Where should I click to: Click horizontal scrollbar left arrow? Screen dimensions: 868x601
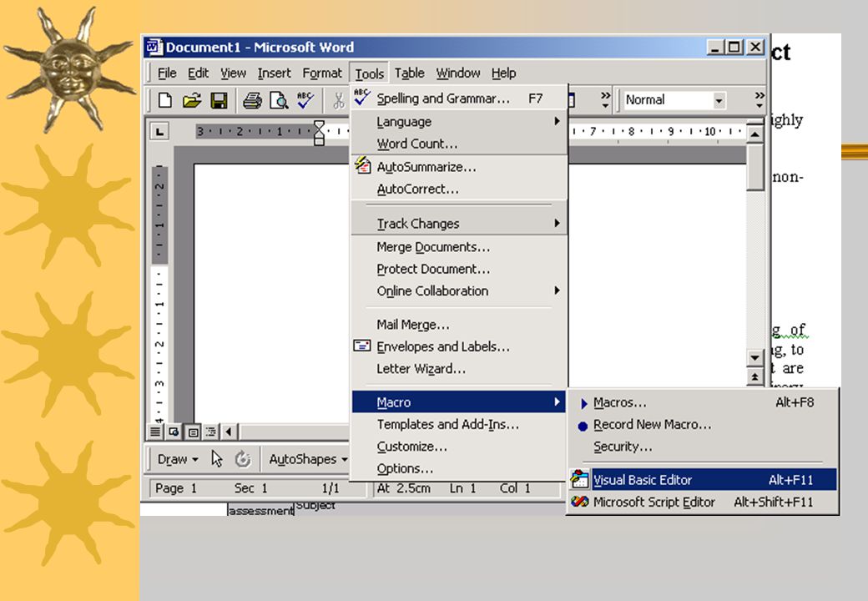click(229, 432)
